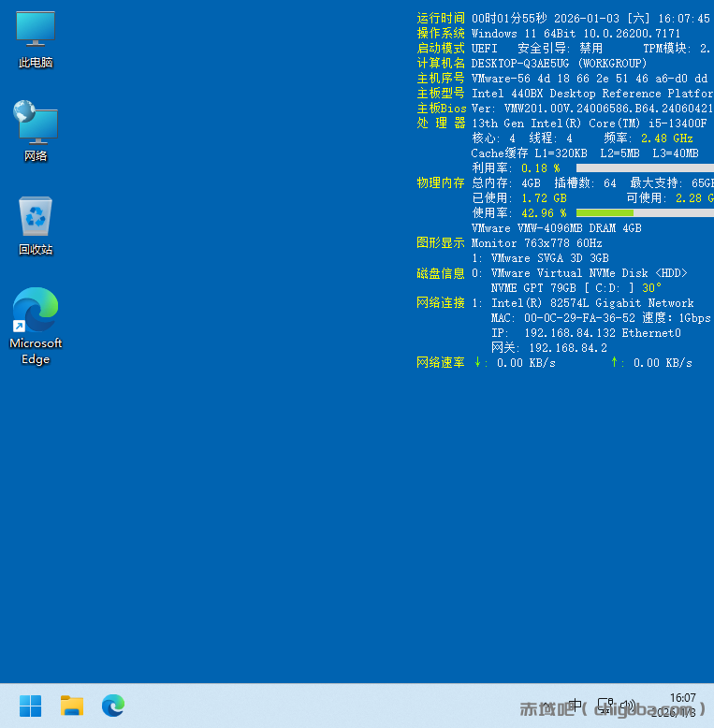This screenshot has height=728, width=714.
Task: Click the DESKTOP-Q3AE5UG computer name
Action: [x=520, y=63]
